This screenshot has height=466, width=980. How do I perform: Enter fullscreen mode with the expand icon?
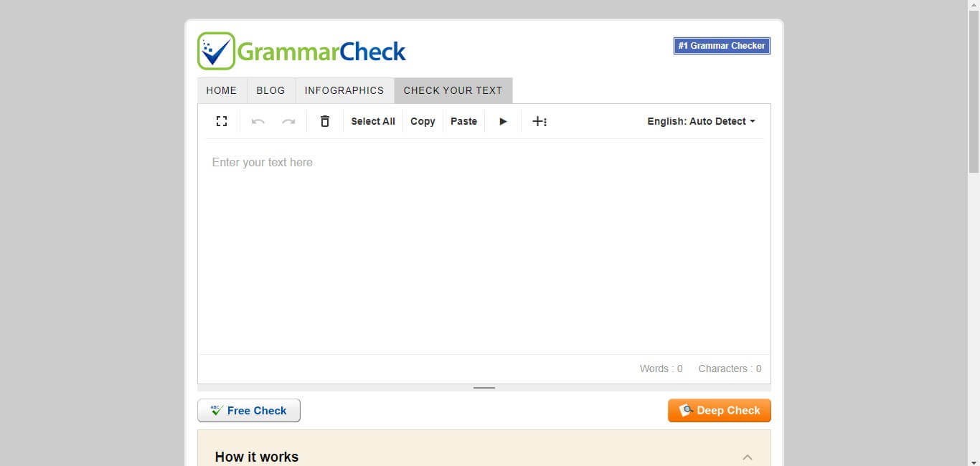222,120
